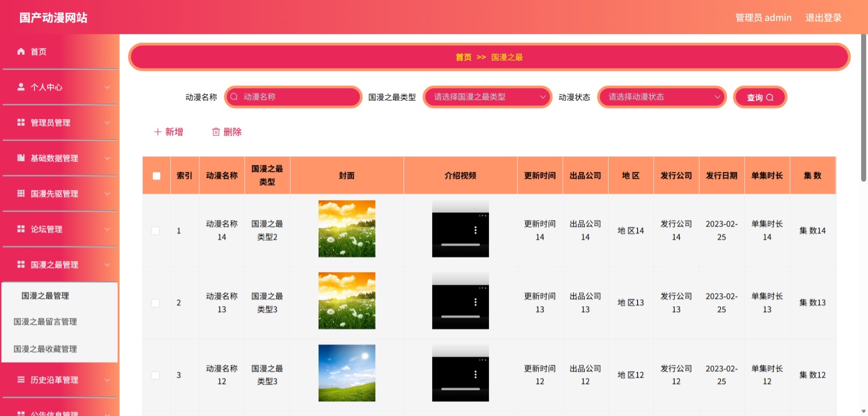Open the sunset meadow cover in row 1
The height and width of the screenshot is (416, 868).
pos(347,229)
